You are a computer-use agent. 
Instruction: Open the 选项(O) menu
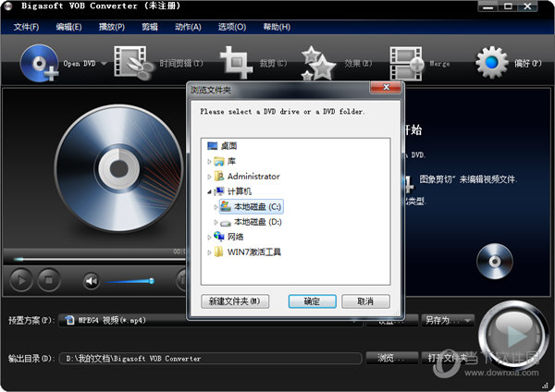[x=232, y=27]
